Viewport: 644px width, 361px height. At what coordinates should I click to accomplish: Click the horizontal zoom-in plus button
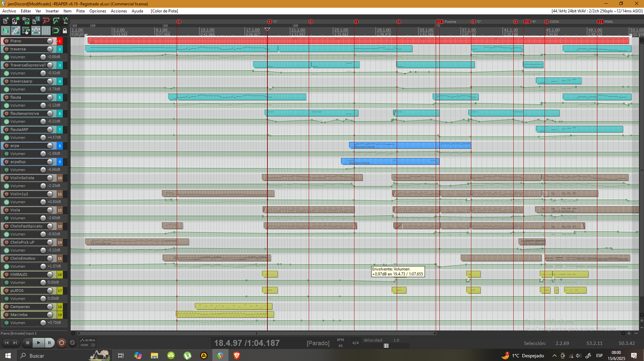[629, 333]
